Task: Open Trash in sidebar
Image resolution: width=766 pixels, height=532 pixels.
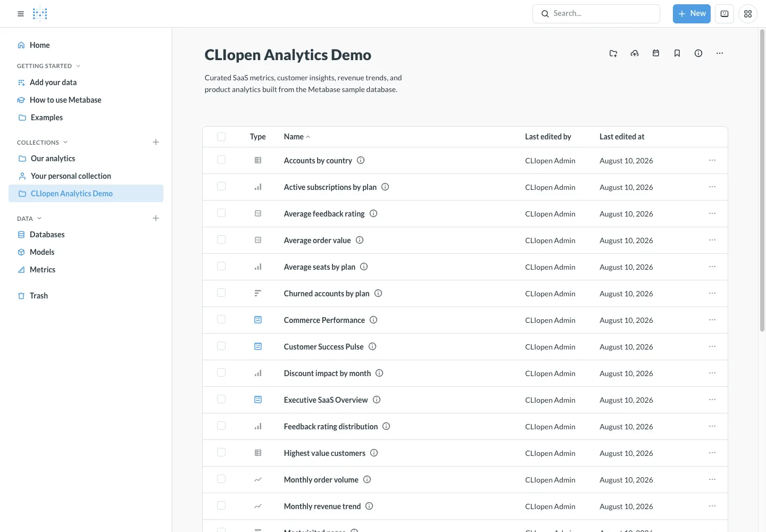Action: click(x=86, y=296)
